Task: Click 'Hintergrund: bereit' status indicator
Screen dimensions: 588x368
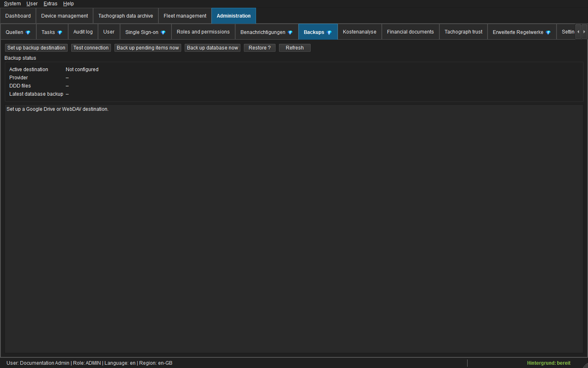Action: (549, 363)
